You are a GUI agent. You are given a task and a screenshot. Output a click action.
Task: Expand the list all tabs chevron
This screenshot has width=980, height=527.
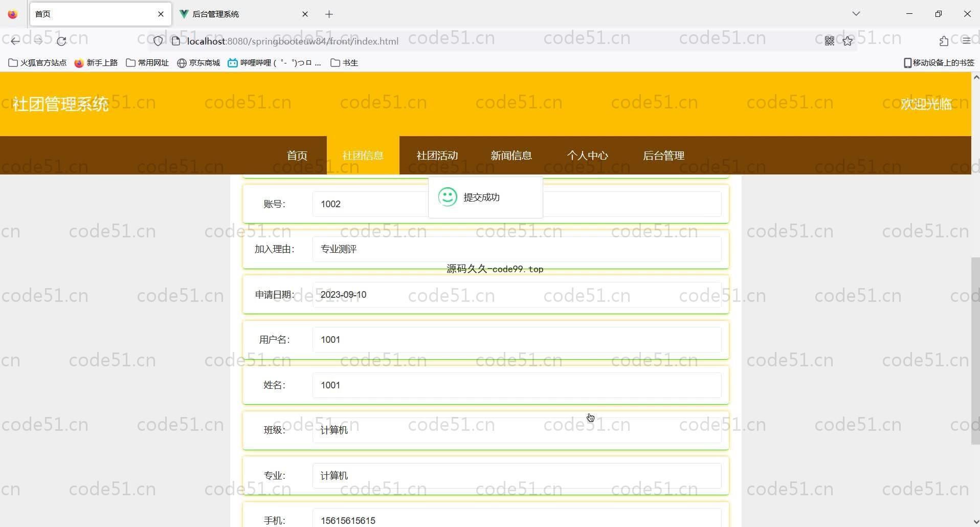[856, 14]
